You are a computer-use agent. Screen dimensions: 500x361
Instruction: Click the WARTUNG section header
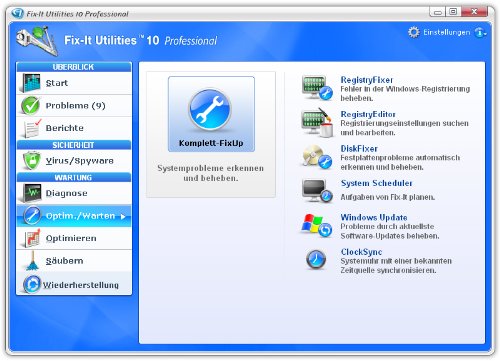(x=74, y=177)
